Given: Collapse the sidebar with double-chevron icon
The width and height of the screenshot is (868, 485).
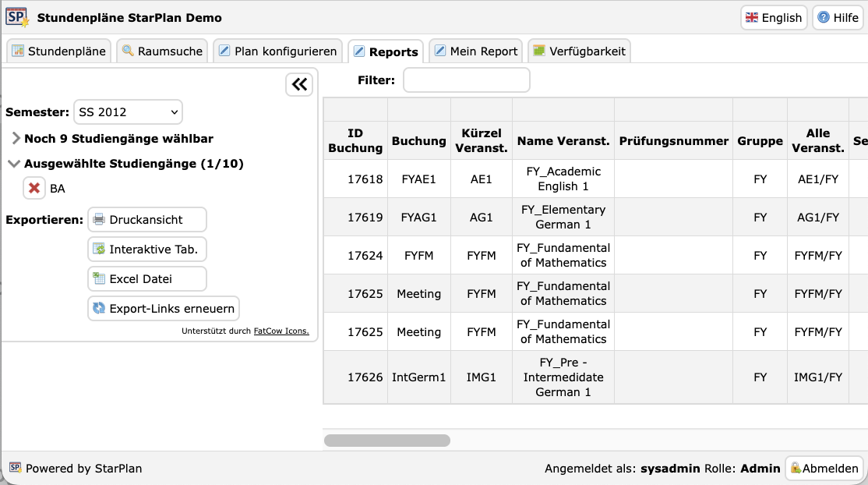Looking at the screenshot, I should click(x=299, y=84).
